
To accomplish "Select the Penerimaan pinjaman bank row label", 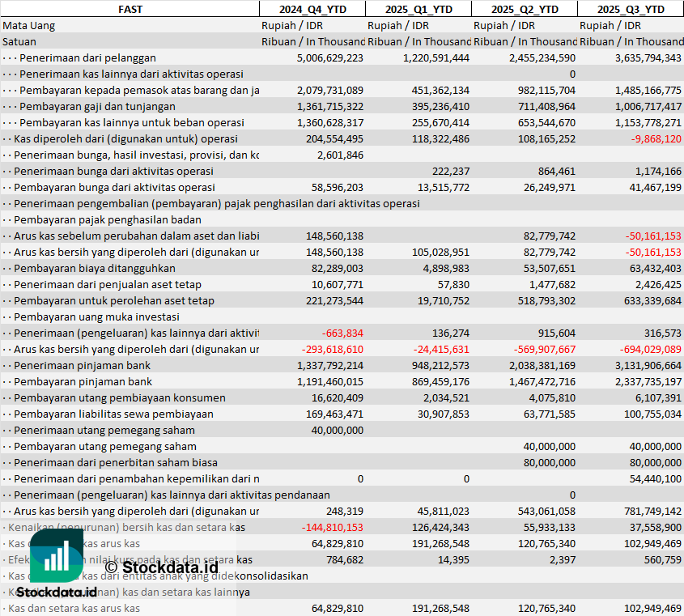I will [x=82, y=365].
